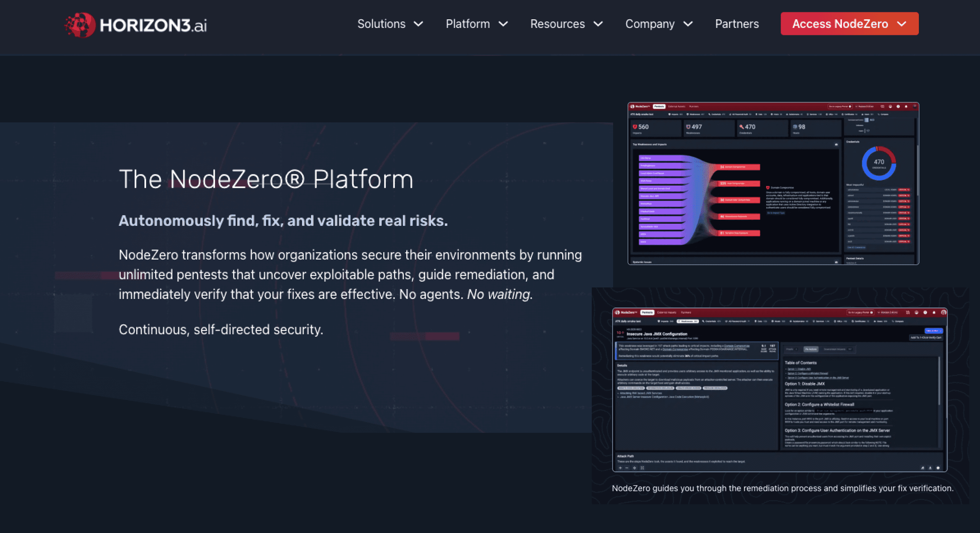
Task: Click the hosts icon beside 98
Action: point(795,127)
